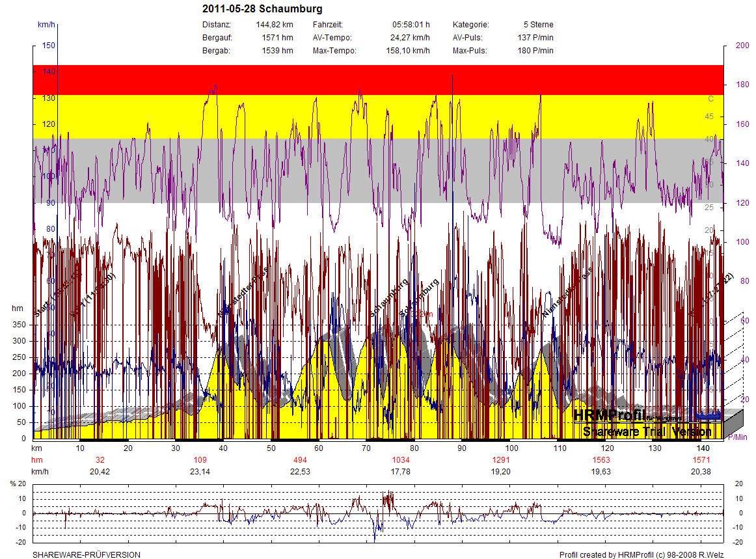Select the Max-Tempo value 158,10 km/h

(408, 51)
